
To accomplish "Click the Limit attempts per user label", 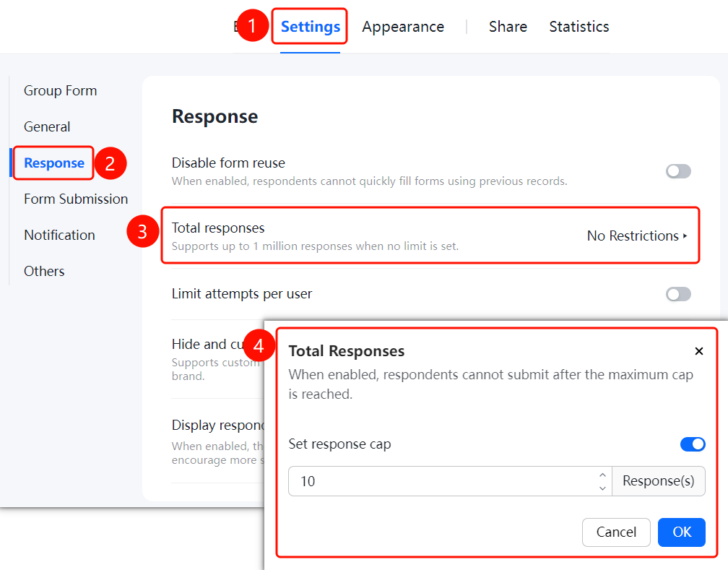I will 241,293.
